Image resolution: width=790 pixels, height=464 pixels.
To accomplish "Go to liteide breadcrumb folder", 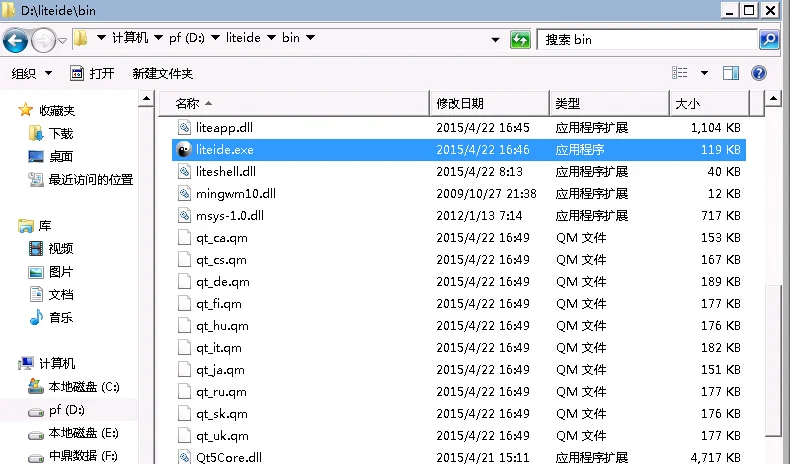I will 243,38.
